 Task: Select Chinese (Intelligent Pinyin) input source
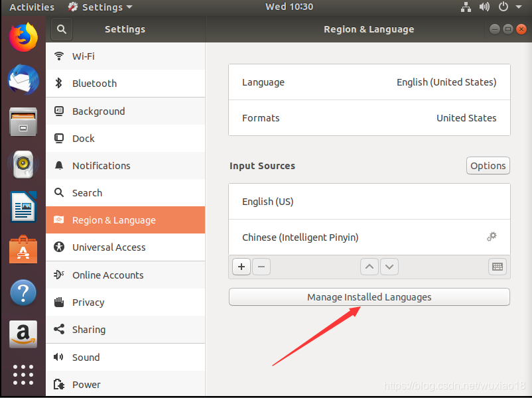pos(369,237)
